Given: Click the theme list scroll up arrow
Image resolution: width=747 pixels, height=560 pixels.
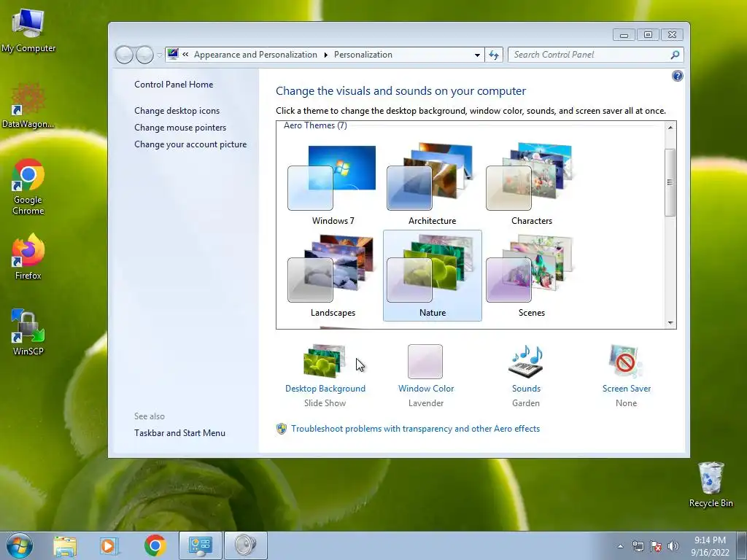Looking at the screenshot, I should click(x=670, y=127).
